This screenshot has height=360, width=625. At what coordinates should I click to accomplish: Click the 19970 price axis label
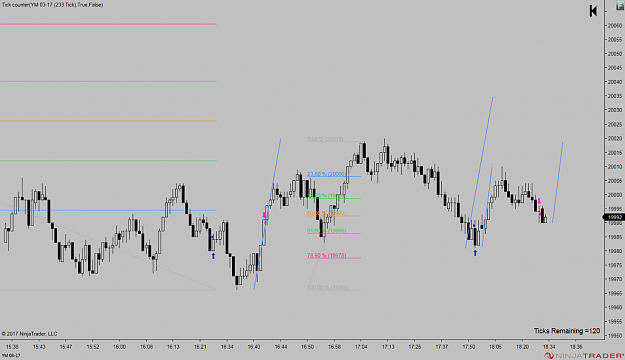click(615, 279)
